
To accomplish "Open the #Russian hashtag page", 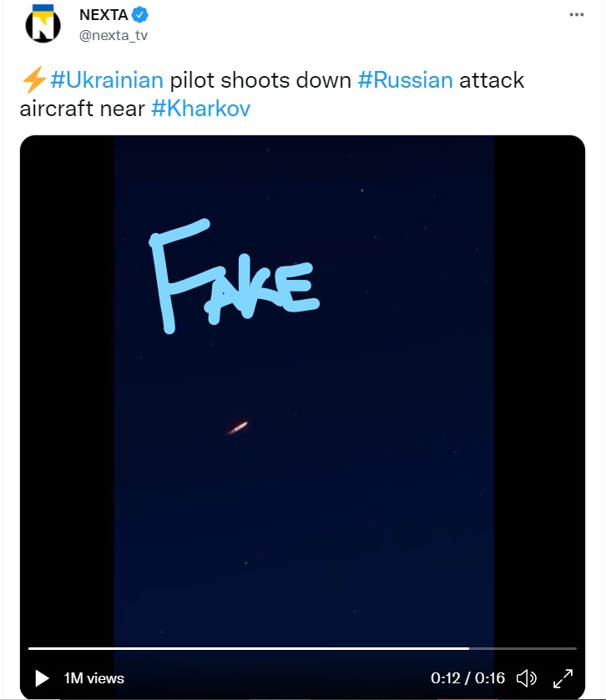I will coord(407,79).
